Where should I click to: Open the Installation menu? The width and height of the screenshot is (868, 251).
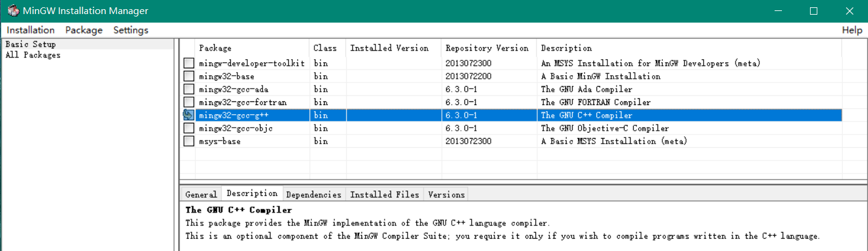31,30
